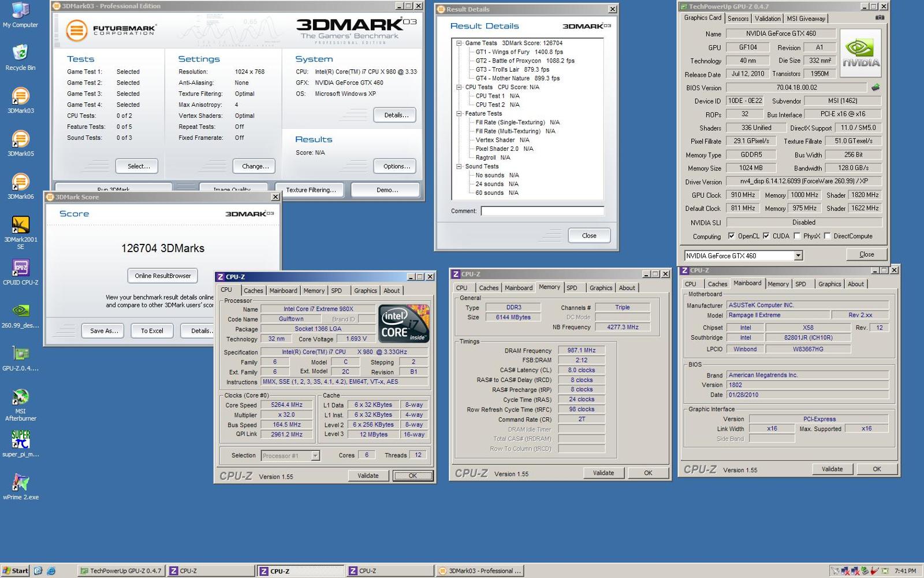Open the GPU selection dropdown in GPU-Z
Screen dimensions: 924x578
pyautogui.click(x=798, y=255)
